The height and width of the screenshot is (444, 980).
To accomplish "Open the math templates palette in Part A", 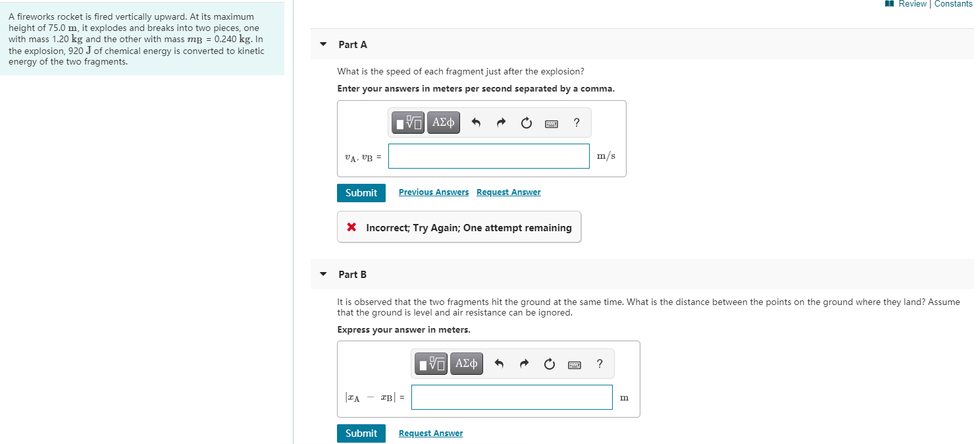I will click(407, 122).
